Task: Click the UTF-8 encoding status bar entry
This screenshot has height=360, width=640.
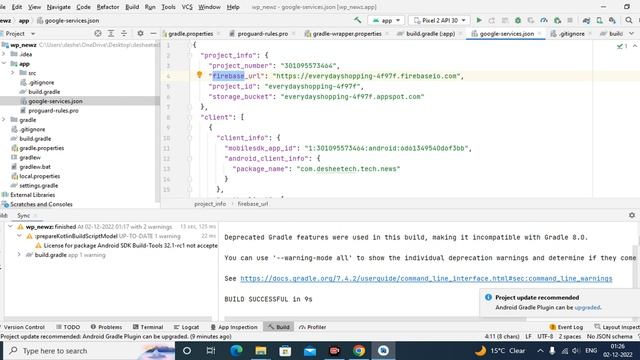Action: pos(545,336)
